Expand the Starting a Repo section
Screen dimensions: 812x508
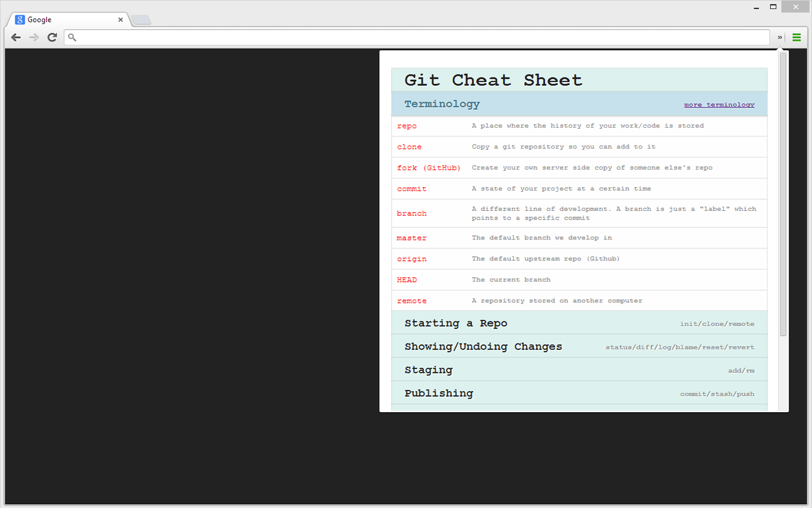455,323
